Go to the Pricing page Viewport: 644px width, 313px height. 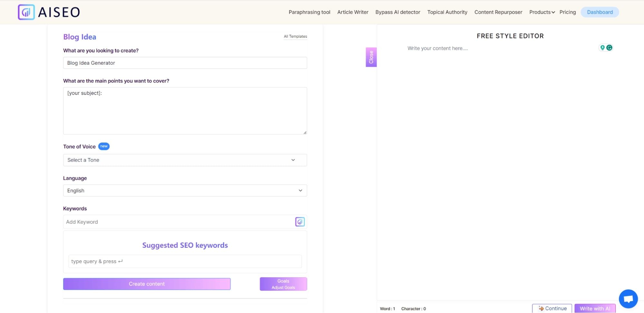click(x=567, y=12)
